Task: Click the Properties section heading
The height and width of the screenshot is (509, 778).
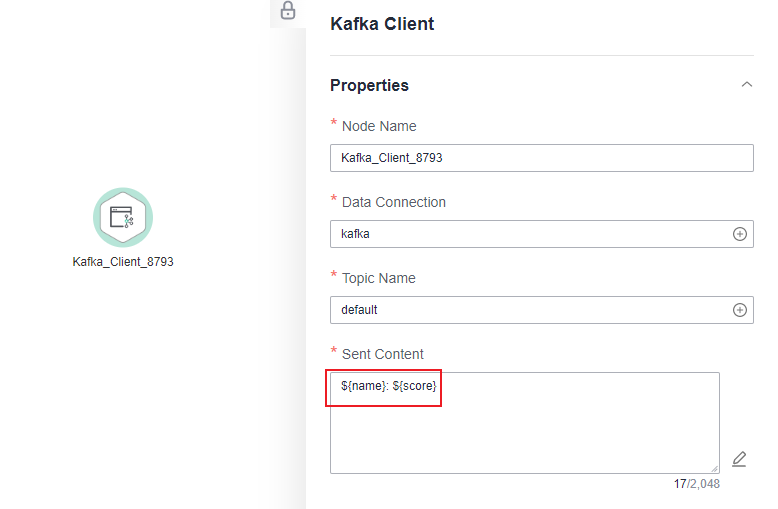Action: tap(369, 85)
